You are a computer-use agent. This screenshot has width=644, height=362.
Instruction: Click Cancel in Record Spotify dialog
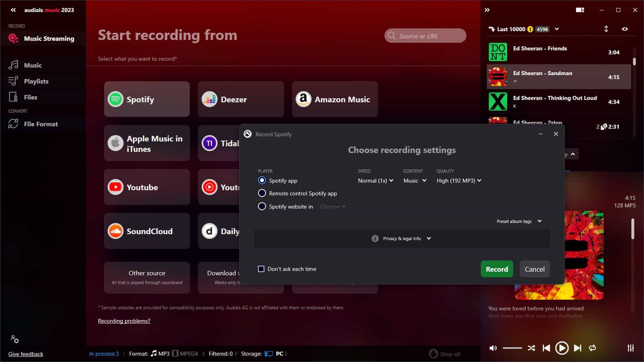click(534, 269)
